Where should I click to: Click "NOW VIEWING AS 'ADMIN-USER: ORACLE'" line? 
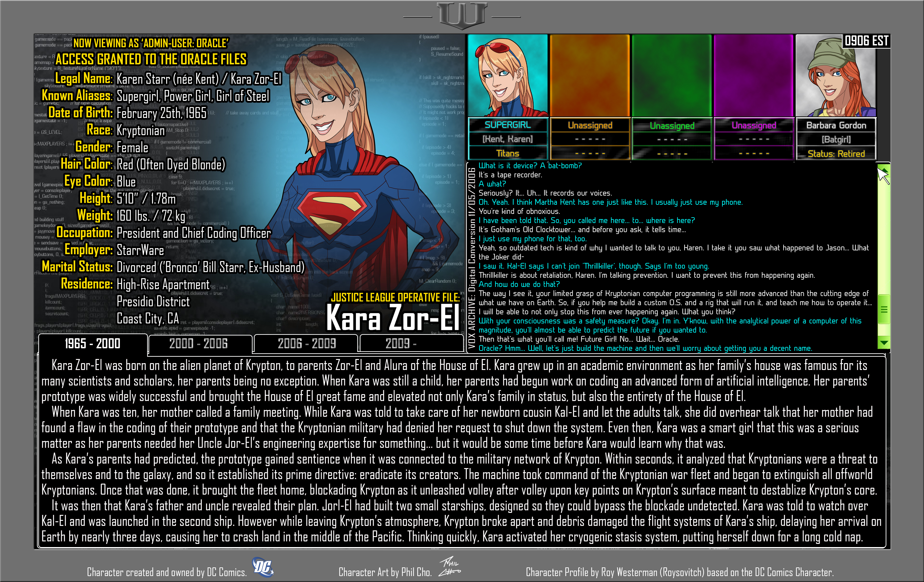click(151, 43)
